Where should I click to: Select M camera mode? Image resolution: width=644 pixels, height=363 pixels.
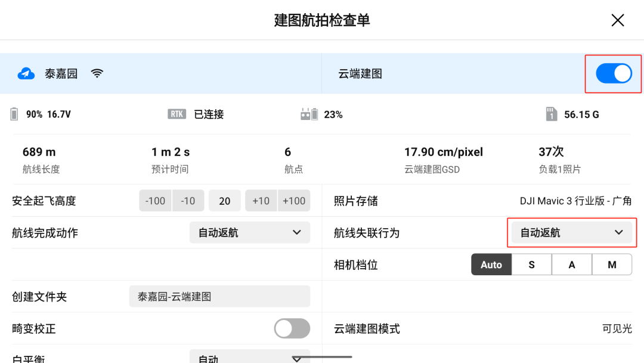click(x=612, y=264)
